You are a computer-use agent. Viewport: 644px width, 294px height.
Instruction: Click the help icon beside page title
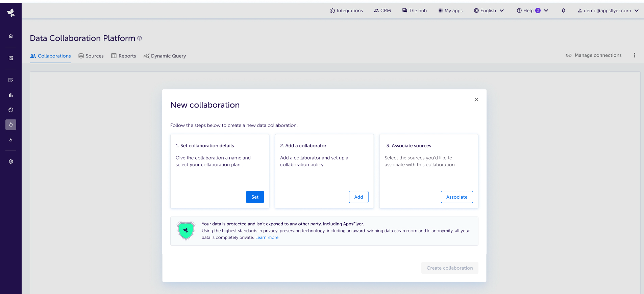tap(140, 39)
